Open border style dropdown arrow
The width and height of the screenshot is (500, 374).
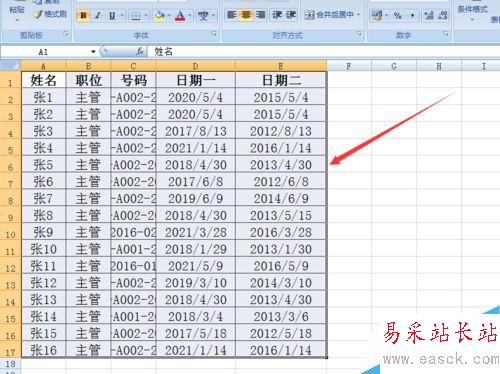[146, 16]
